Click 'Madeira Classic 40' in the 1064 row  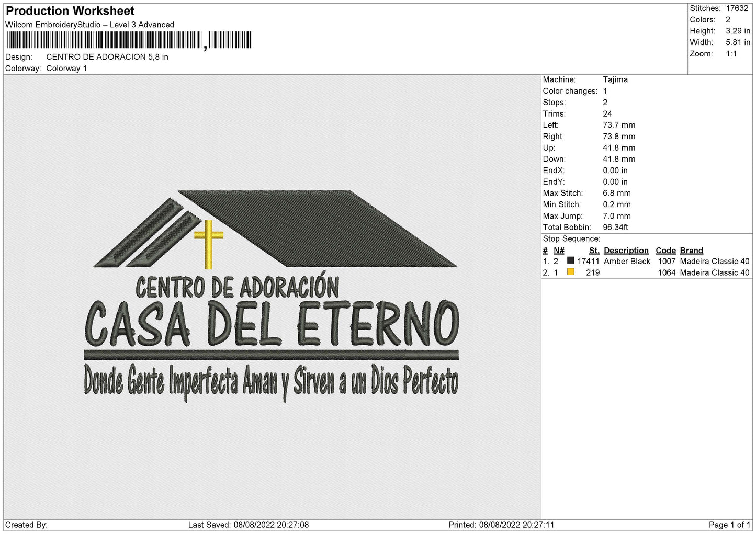[x=715, y=273]
